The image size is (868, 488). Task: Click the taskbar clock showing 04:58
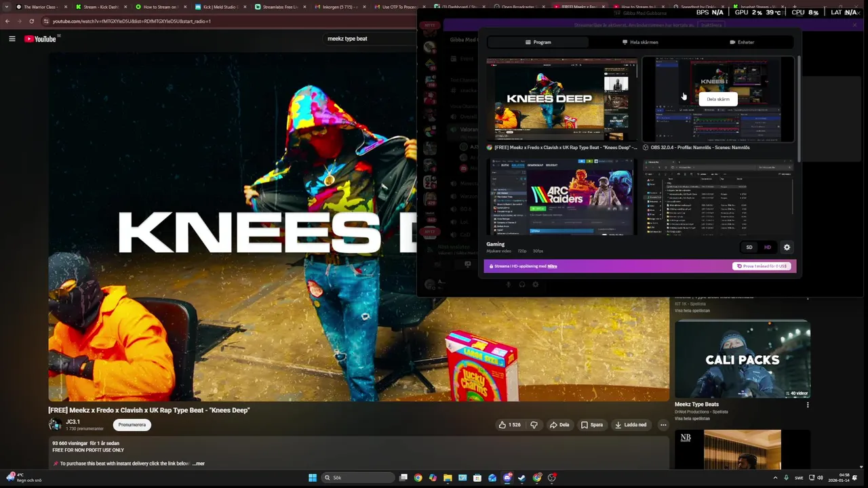click(x=840, y=478)
